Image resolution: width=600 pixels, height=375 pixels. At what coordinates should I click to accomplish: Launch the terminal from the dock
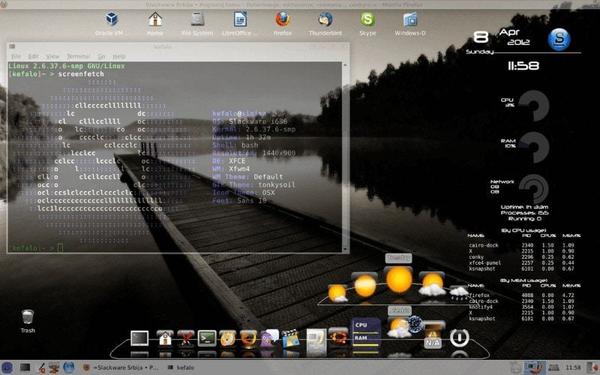point(207,339)
